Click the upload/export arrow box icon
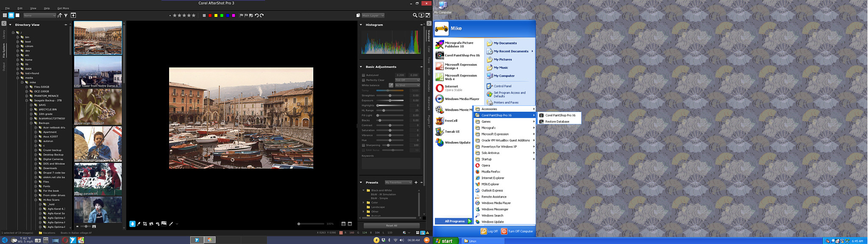The image size is (868, 244). [x=73, y=15]
